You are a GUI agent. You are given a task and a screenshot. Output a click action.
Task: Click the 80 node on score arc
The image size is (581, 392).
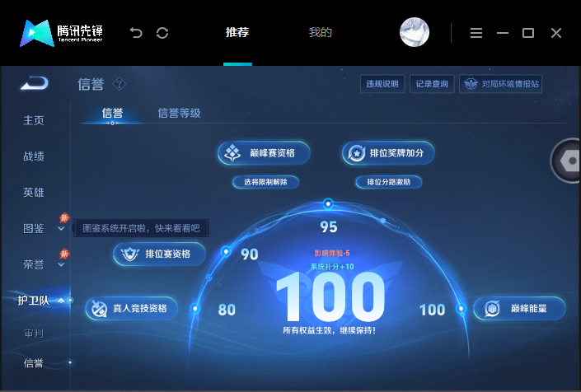195,308
